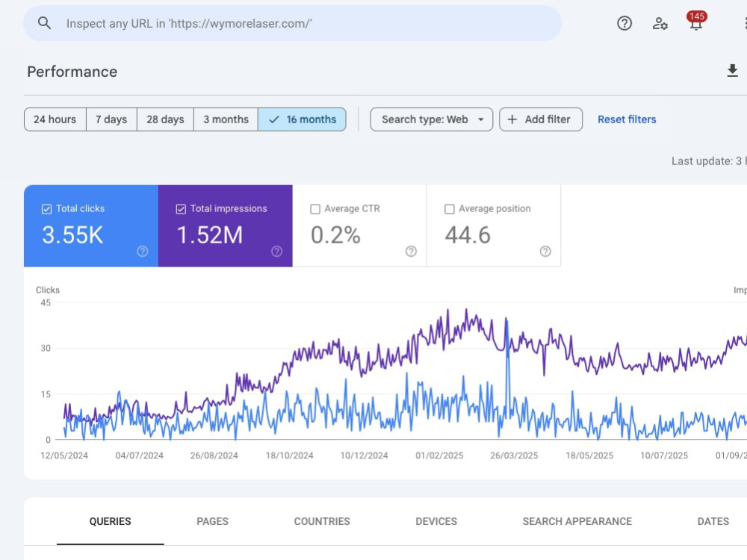Switch to the Pages tab
747x560 pixels.
(x=212, y=521)
